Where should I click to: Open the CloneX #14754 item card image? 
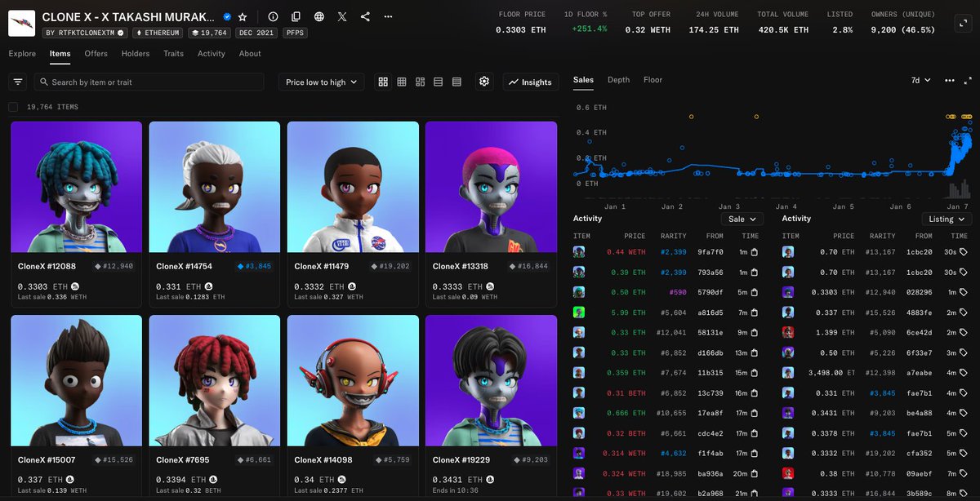pyautogui.click(x=214, y=187)
